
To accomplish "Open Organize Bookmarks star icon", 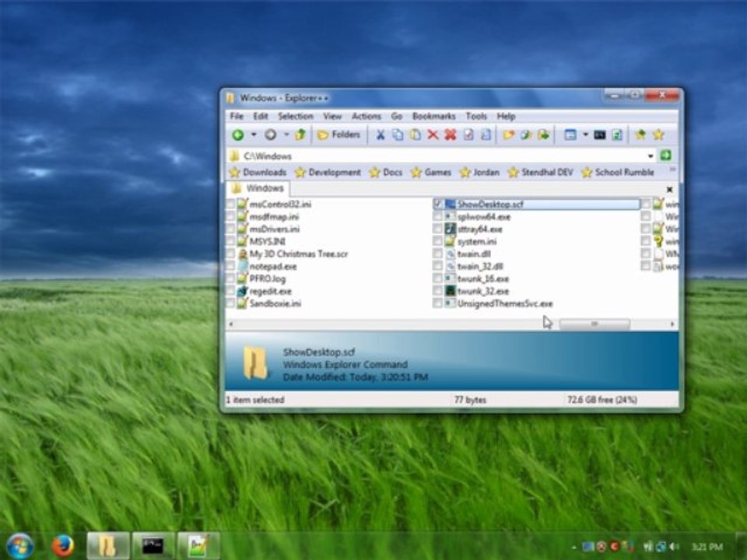I will point(658,135).
